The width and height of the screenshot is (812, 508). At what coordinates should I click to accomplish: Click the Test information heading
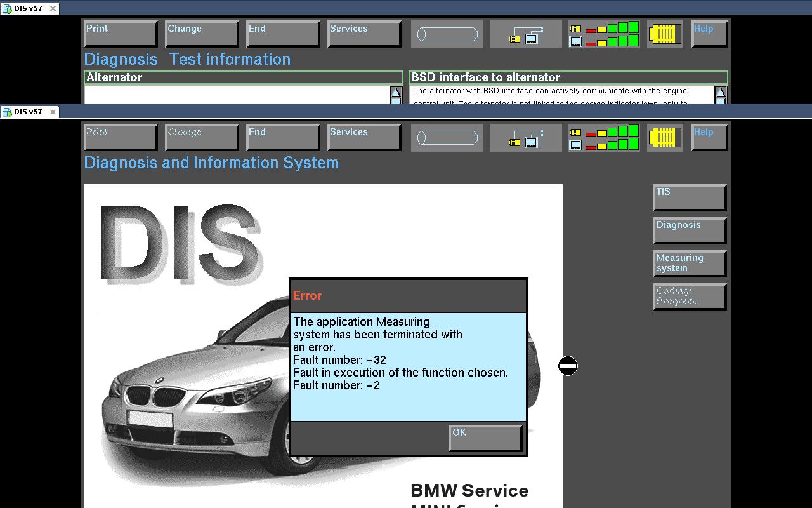click(230, 59)
